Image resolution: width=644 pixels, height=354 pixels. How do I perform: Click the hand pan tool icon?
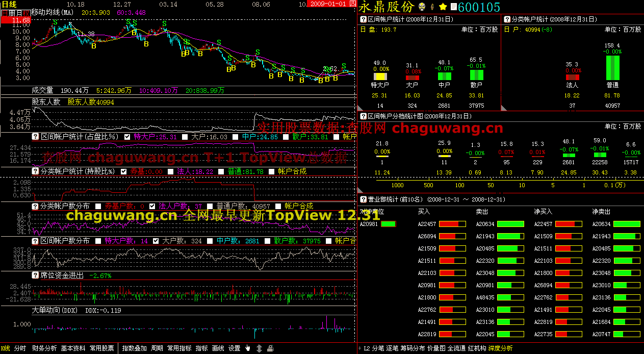coord(248,348)
